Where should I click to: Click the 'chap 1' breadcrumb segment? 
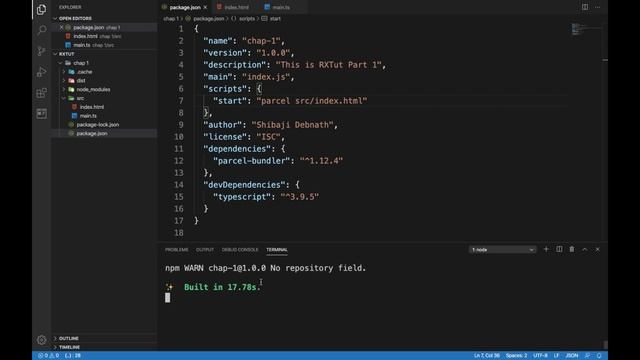coord(171,19)
